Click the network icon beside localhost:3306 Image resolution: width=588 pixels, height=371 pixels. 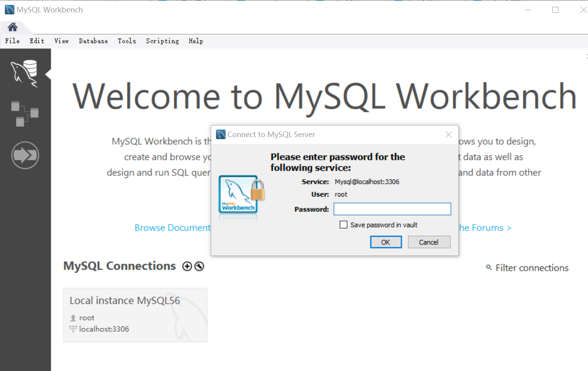(73, 329)
